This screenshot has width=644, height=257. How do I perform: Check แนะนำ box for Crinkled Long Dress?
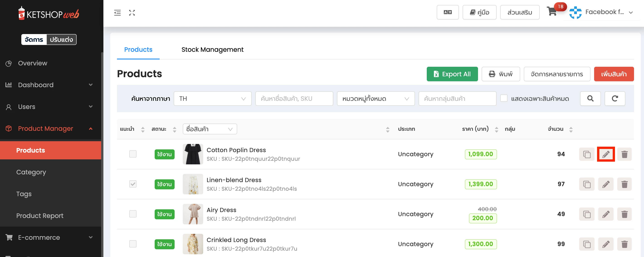[133, 244]
